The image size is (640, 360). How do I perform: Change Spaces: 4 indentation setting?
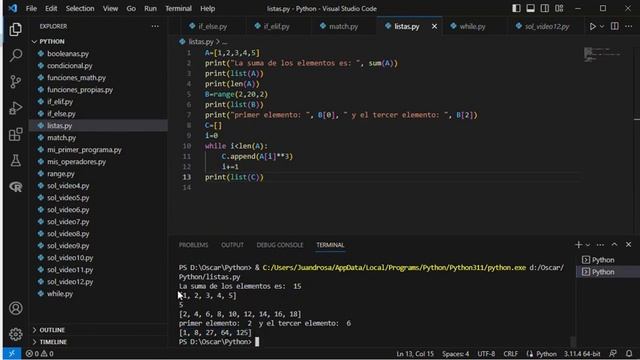click(x=456, y=353)
